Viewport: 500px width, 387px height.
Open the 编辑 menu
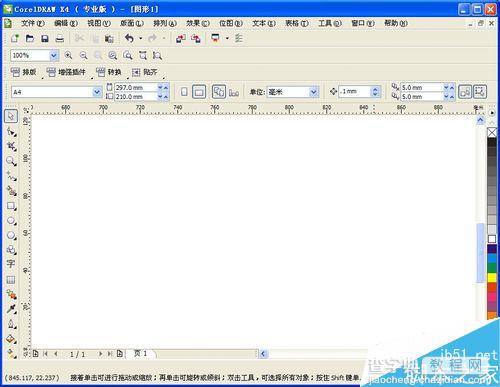click(66, 23)
